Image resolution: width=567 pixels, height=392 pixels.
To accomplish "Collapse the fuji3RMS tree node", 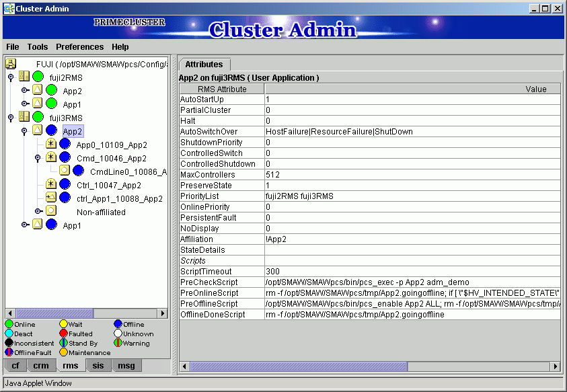I will (11, 118).
